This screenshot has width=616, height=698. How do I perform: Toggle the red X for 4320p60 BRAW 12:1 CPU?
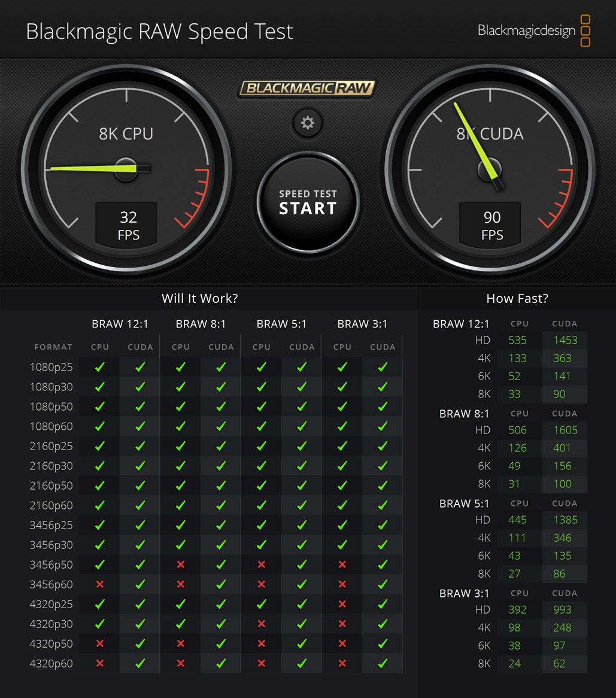click(99, 663)
